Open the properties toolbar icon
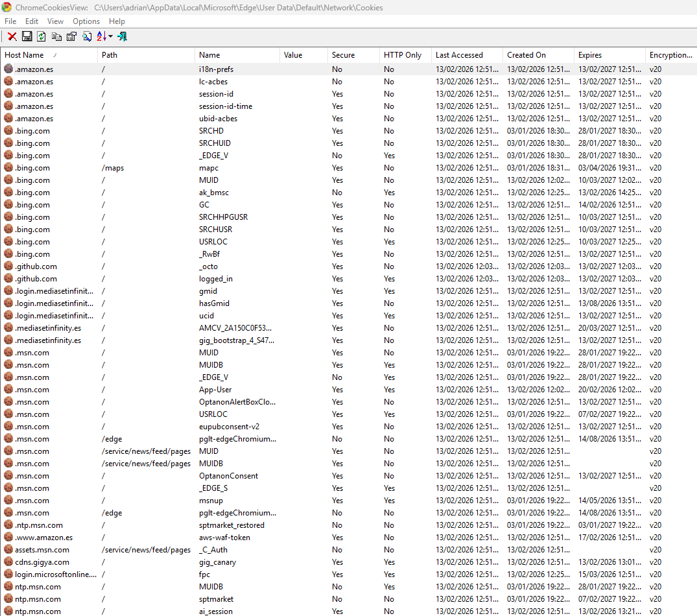The height and width of the screenshot is (616, 697). [71, 36]
